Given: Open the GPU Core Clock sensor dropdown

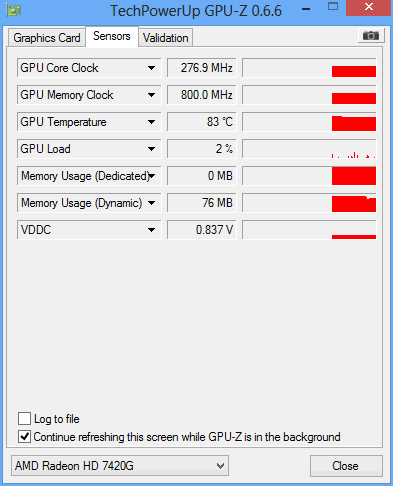Looking at the screenshot, I should click(151, 68).
